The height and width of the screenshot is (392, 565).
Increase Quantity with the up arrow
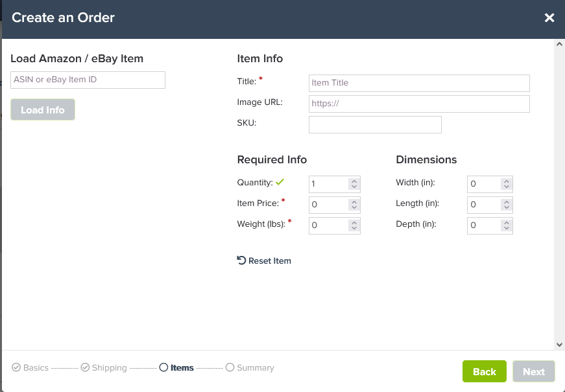(354, 181)
